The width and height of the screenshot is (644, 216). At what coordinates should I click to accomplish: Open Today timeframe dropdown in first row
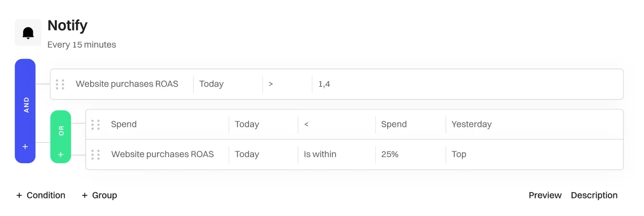tap(228, 84)
